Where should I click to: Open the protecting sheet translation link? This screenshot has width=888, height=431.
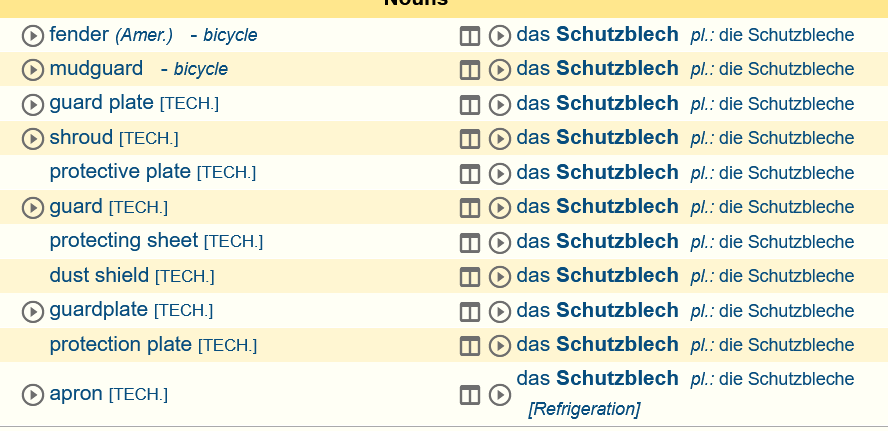123,241
